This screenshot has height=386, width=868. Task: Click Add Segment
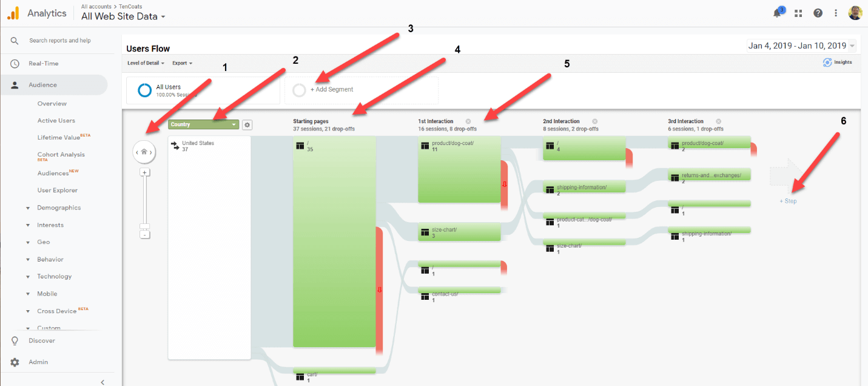tap(332, 90)
